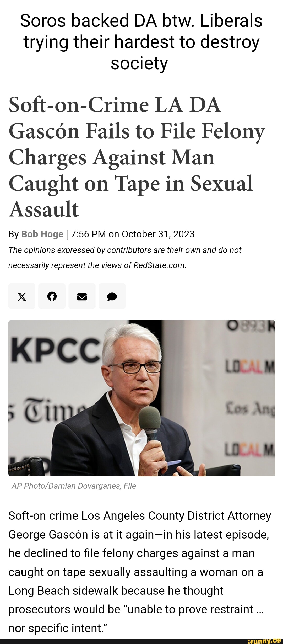Open comments via speech bubble icon
283x644 pixels.
tap(112, 296)
